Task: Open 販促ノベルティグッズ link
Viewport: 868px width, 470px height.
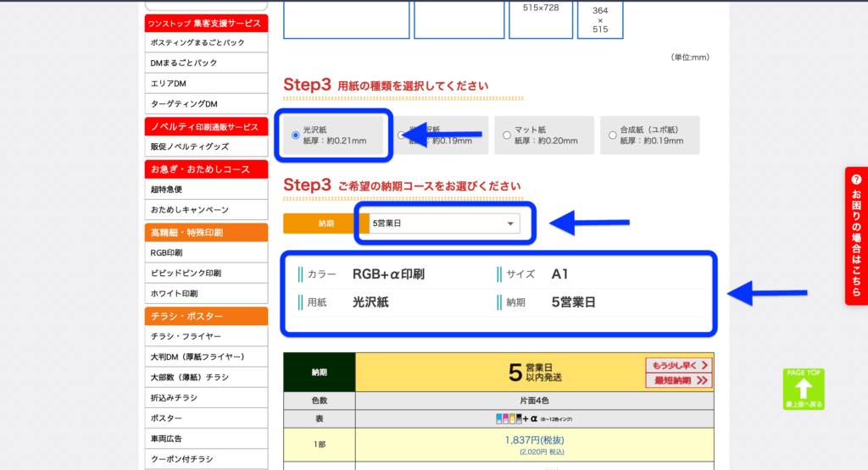Action: click(206, 147)
